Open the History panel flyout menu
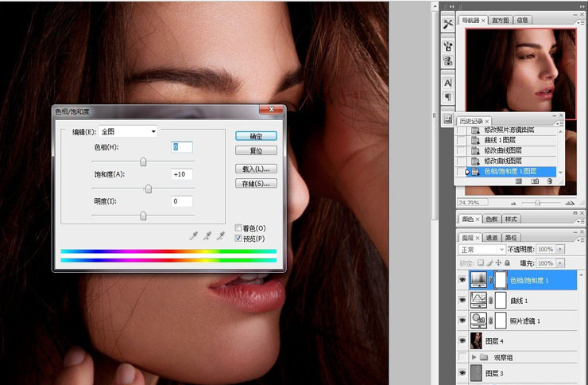The width and height of the screenshot is (588, 385). click(560, 123)
